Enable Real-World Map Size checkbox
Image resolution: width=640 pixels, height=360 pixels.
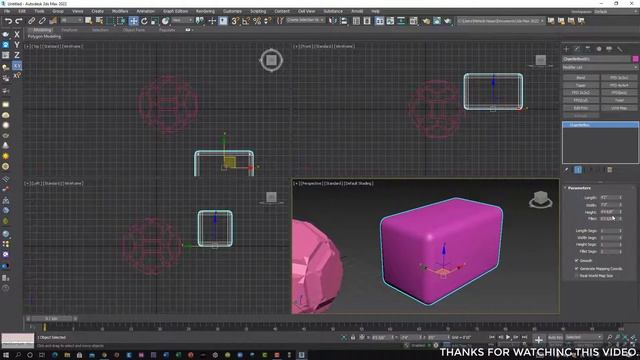(577, 276)
